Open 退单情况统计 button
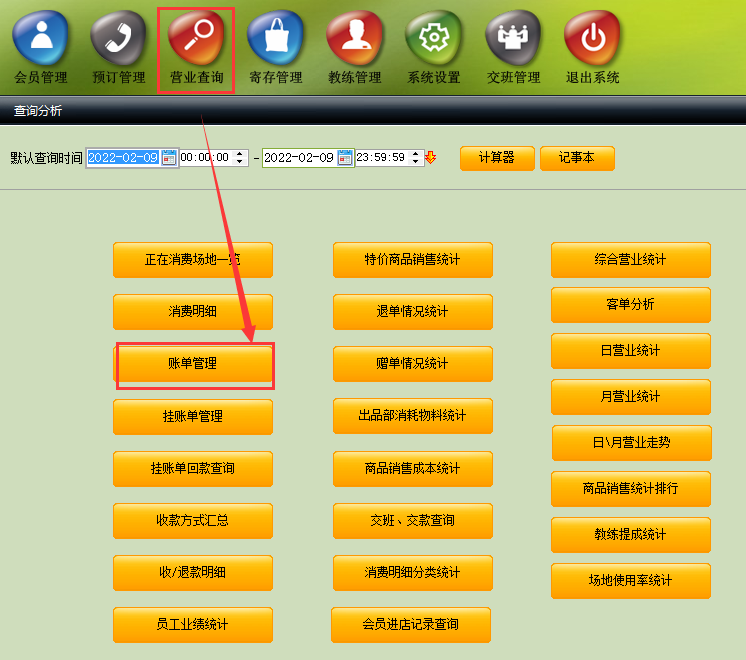Image resolution: width=746 pixels, height=660 pixels. [x=412, y=312]
